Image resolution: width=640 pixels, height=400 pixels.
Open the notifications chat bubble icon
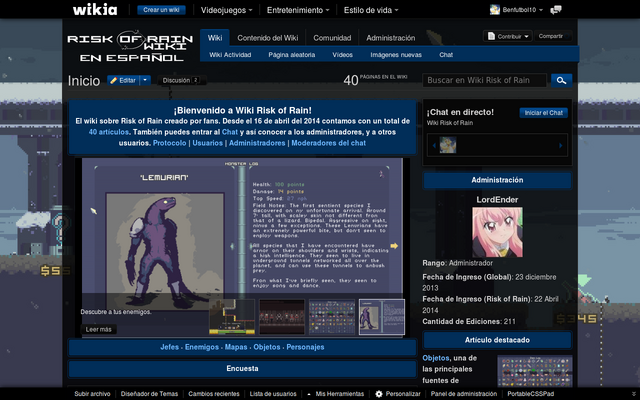(x=556, y=10)
